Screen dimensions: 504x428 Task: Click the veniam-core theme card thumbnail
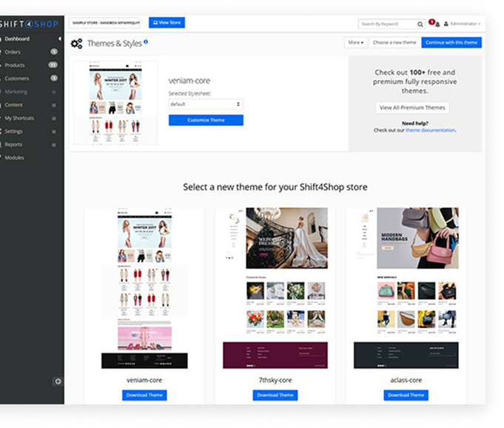coord(144,288)
